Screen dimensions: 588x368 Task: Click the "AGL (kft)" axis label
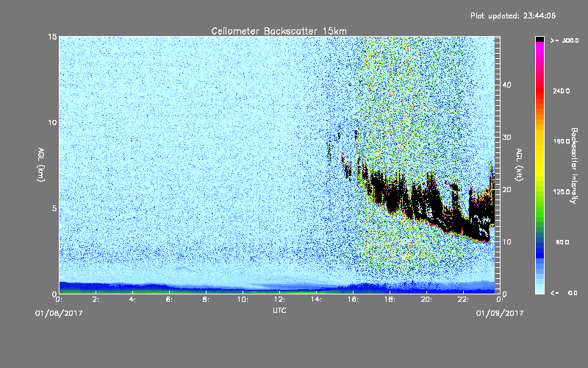(x=519, y=165)
